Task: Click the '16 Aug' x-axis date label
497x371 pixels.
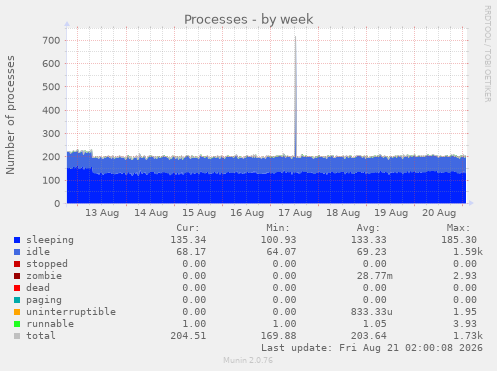Action: click(x=247, y=213)
